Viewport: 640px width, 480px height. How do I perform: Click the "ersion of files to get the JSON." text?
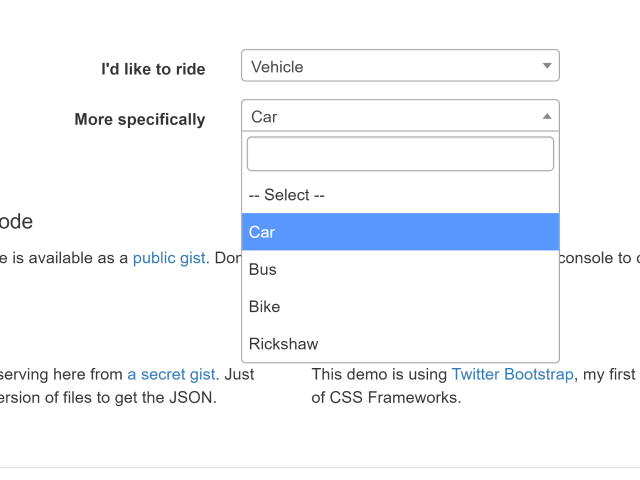(108, 397)
